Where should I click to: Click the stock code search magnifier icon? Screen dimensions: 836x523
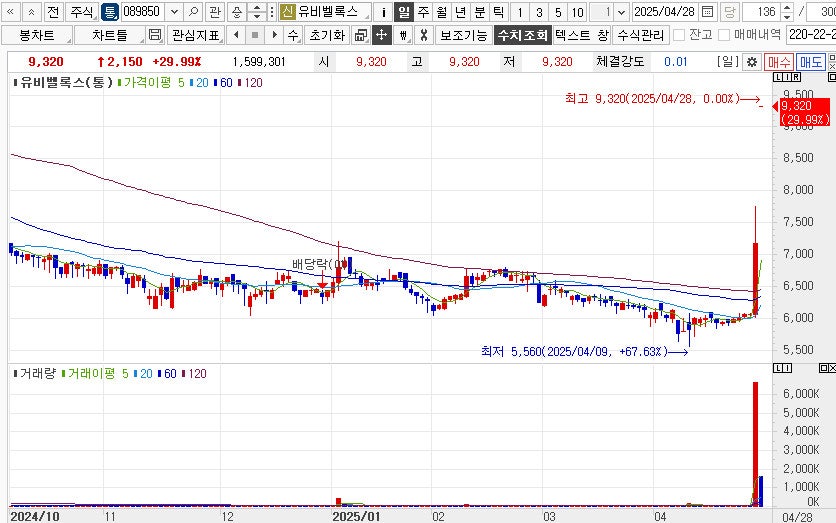194,12
